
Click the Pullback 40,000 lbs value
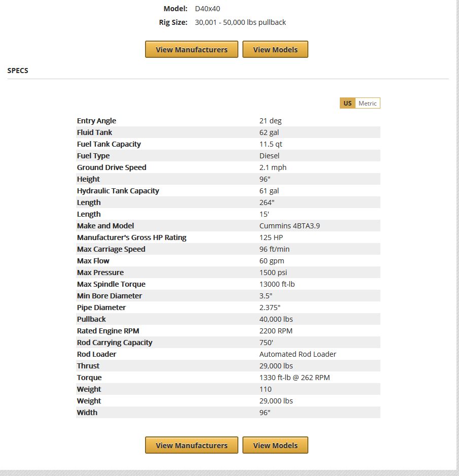pyautogui.click(x=276, y=319)
